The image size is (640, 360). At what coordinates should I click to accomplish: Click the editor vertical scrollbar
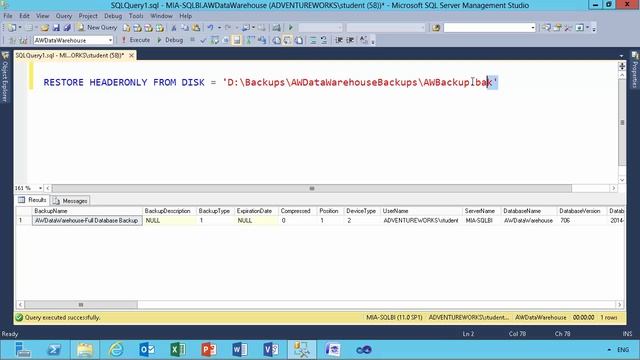pos(622,122)
